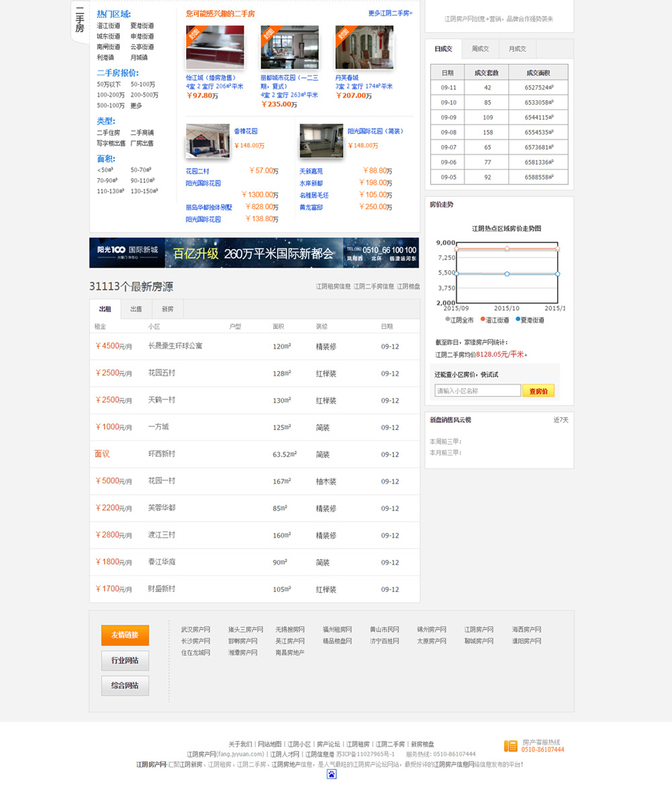Select the 出售 listings tab

coord(136,309)
